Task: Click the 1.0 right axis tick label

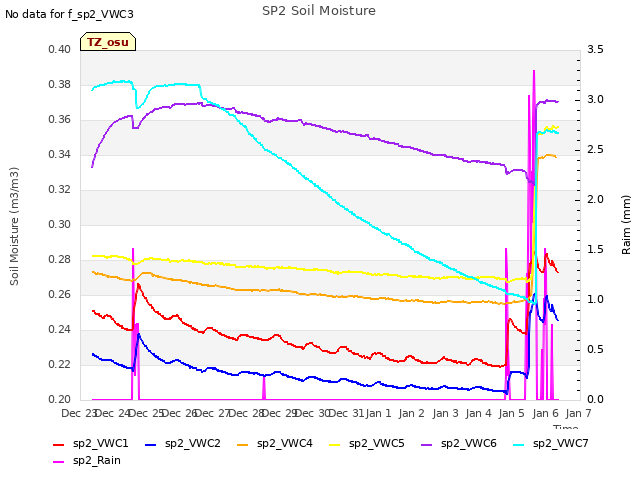Action: [595, 300]
